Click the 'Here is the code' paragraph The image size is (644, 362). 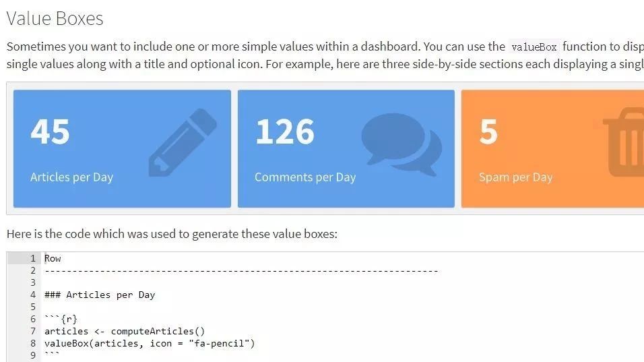coord(172,234)
